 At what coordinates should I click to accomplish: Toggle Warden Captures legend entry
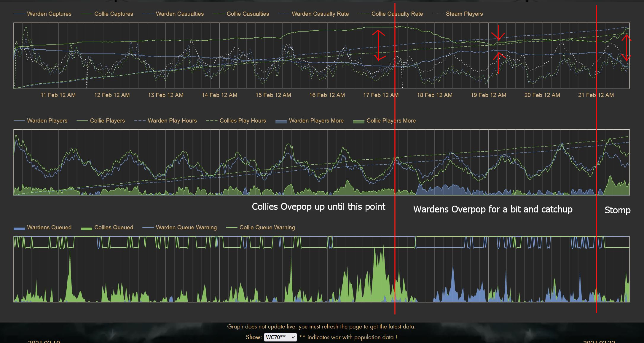click(49, 14)
